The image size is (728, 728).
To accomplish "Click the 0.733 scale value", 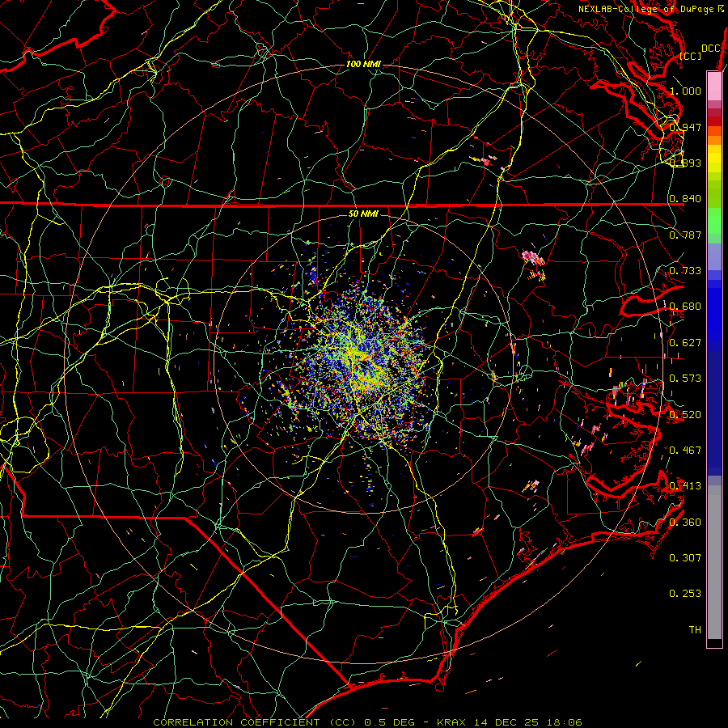I will pos(685,271).
